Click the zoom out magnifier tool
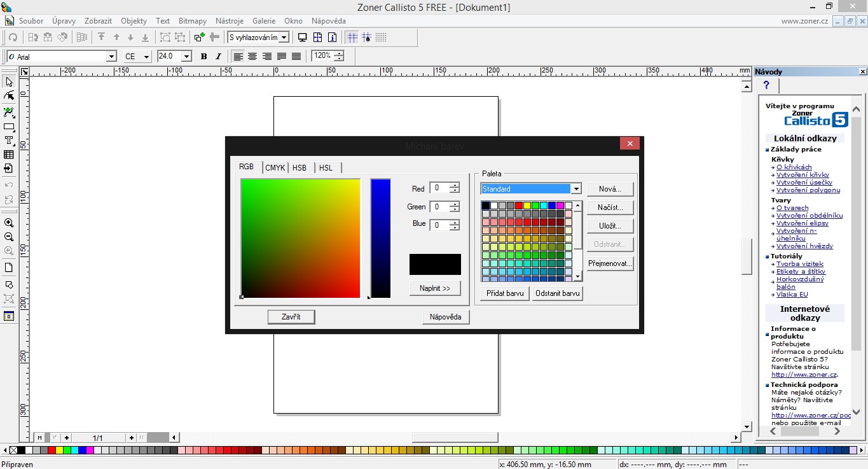This screenshot has height=469, width=868. tap(9, 237)
